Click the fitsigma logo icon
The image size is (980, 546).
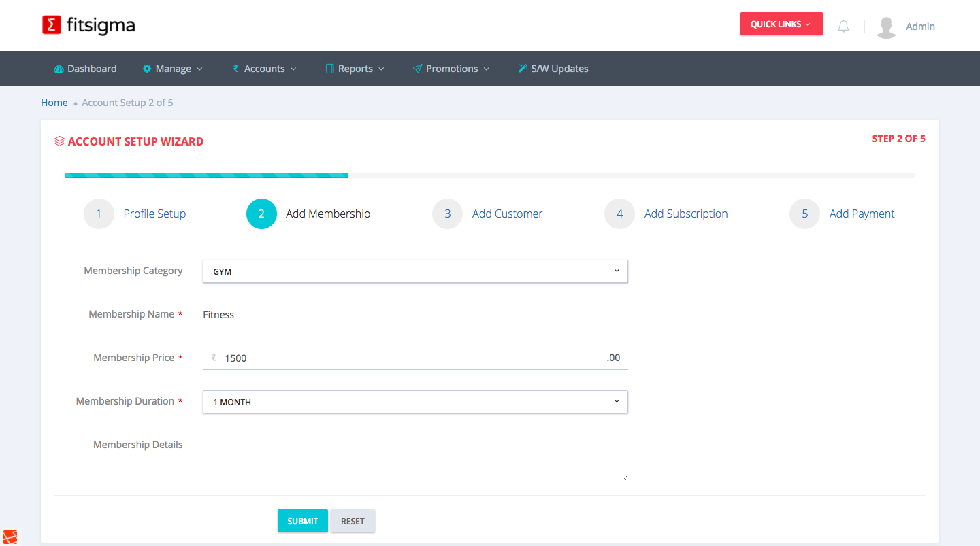(52, 25)
